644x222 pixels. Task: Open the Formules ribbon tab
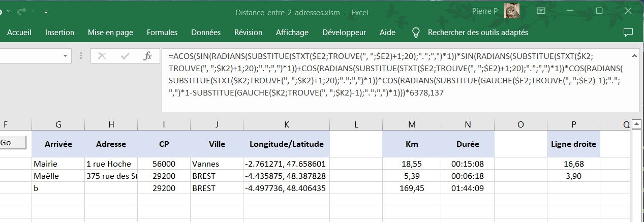[162, 33]
